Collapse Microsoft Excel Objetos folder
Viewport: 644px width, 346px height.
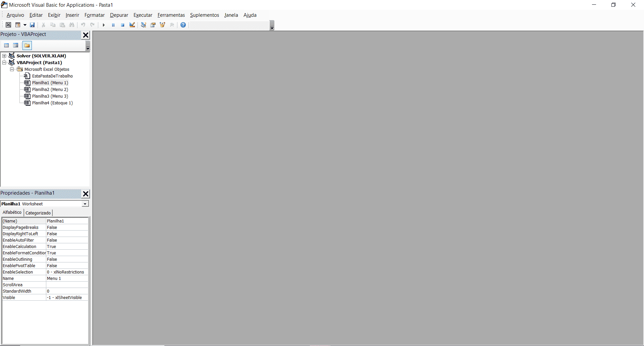click(x=12, y=69)
